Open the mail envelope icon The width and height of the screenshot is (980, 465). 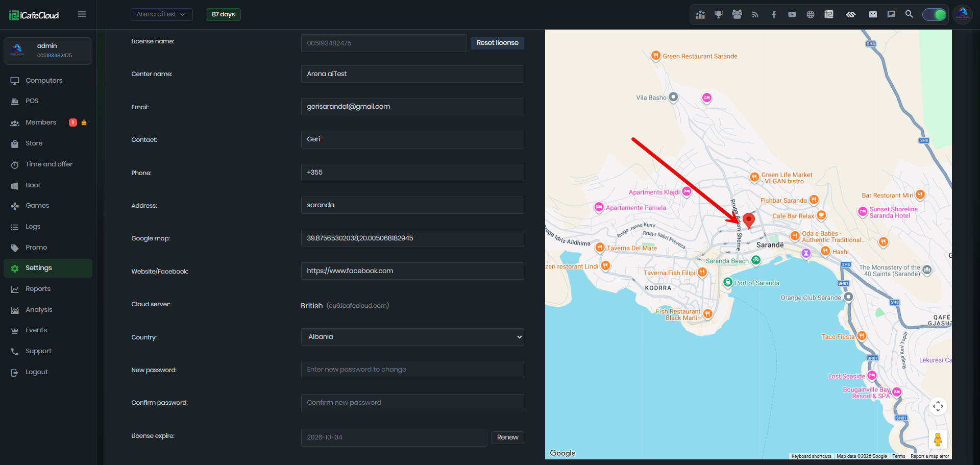[873, 14]
